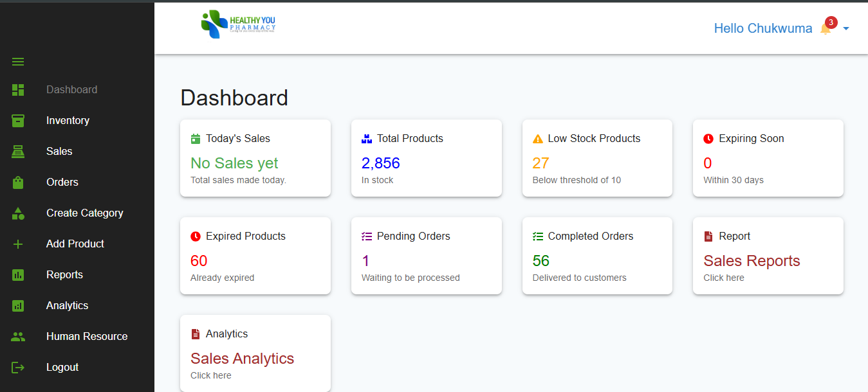Select Logout in the sidebar
The image size is (868, 392).
62,368
